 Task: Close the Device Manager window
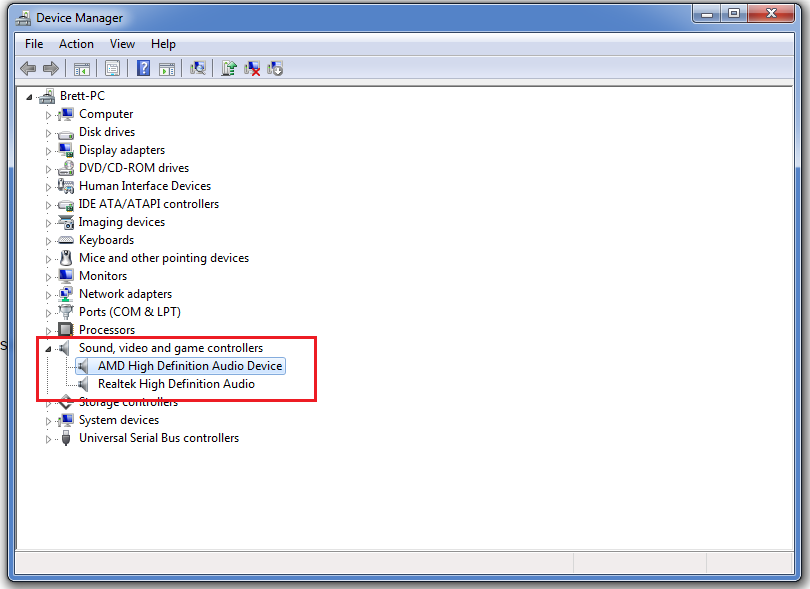771,14
